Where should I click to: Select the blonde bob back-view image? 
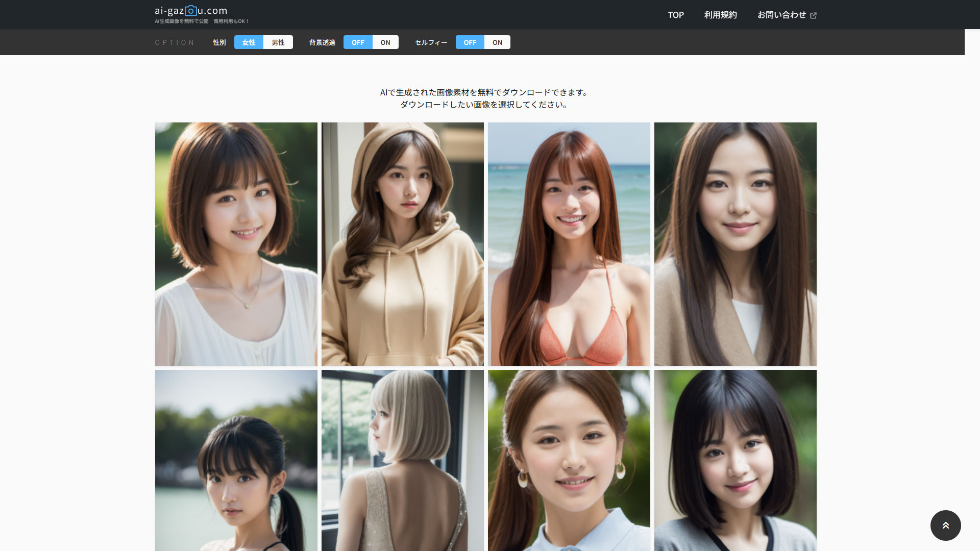point(403,460)
